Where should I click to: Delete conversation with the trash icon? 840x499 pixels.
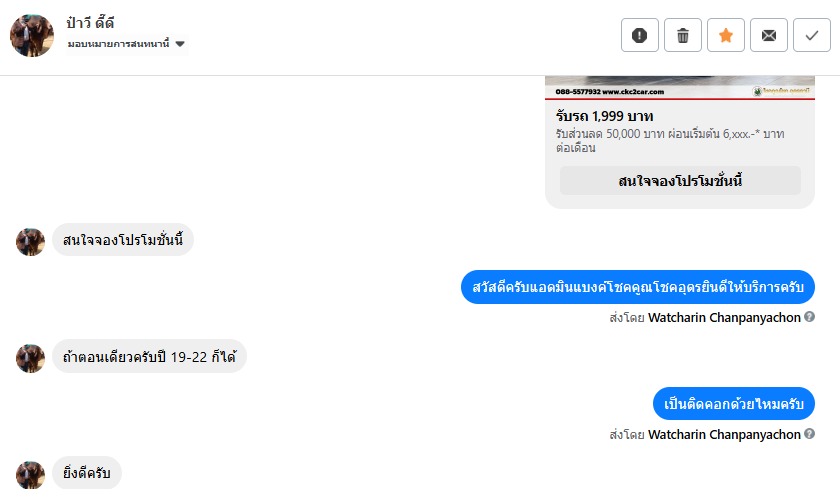coord(683,35)
